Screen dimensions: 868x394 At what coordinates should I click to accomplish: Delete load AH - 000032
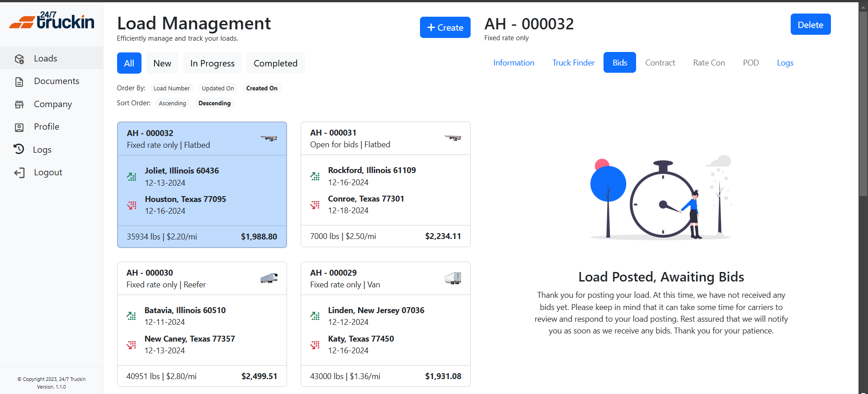pyautogui.click(x=810, y=24)
